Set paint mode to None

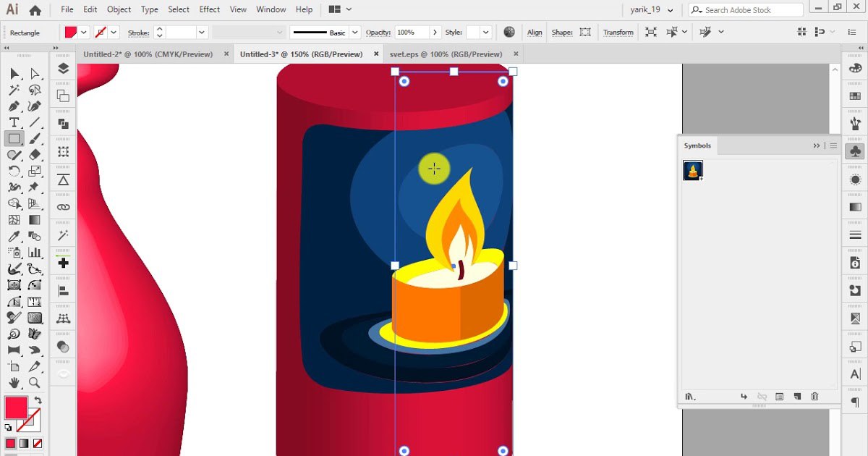click(38, 443)
